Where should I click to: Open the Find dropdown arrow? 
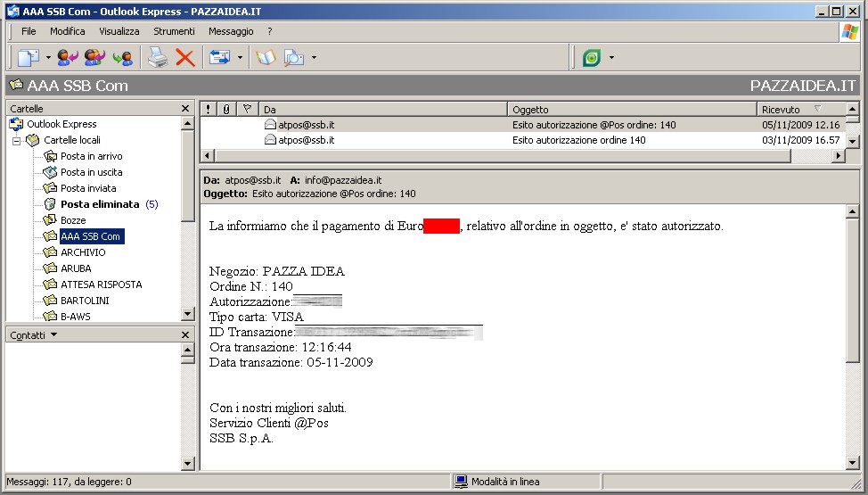point(314,57)
